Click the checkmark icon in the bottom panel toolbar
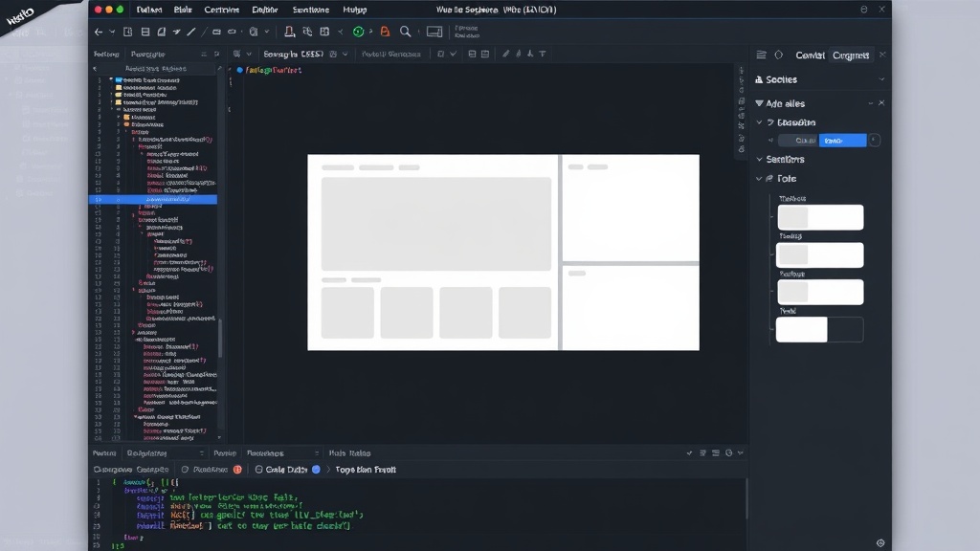The width and height of the screenshot is (980, 551). 689,452
